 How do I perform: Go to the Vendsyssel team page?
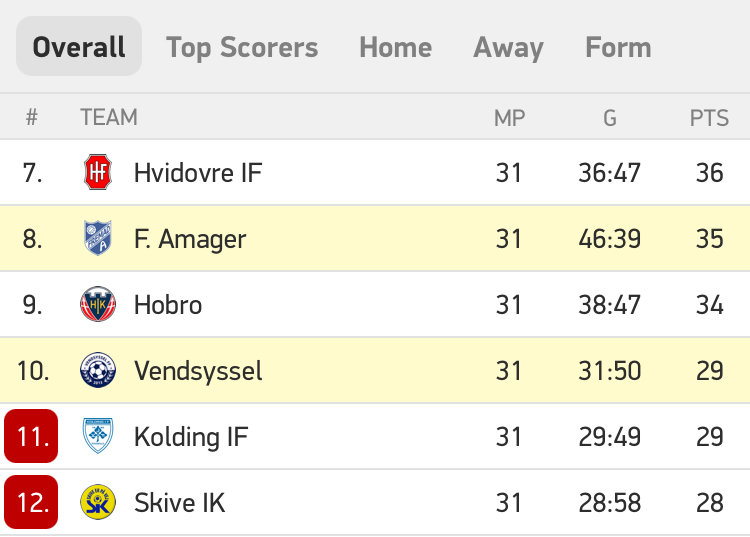tap(198, 371)
